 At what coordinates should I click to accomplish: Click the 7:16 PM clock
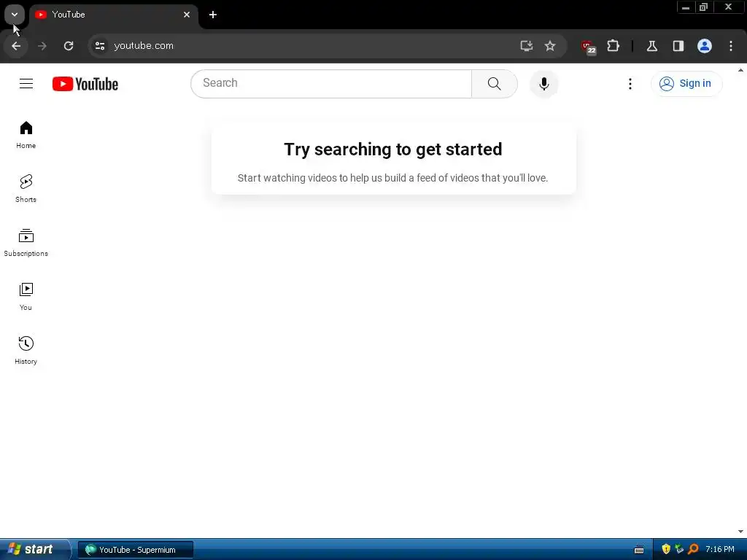(720, 550)
